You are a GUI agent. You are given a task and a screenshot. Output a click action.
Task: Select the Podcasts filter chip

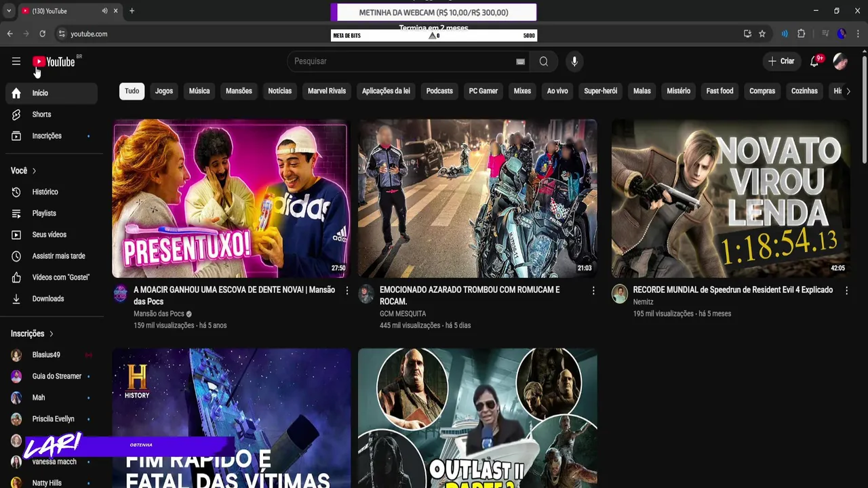439,91
